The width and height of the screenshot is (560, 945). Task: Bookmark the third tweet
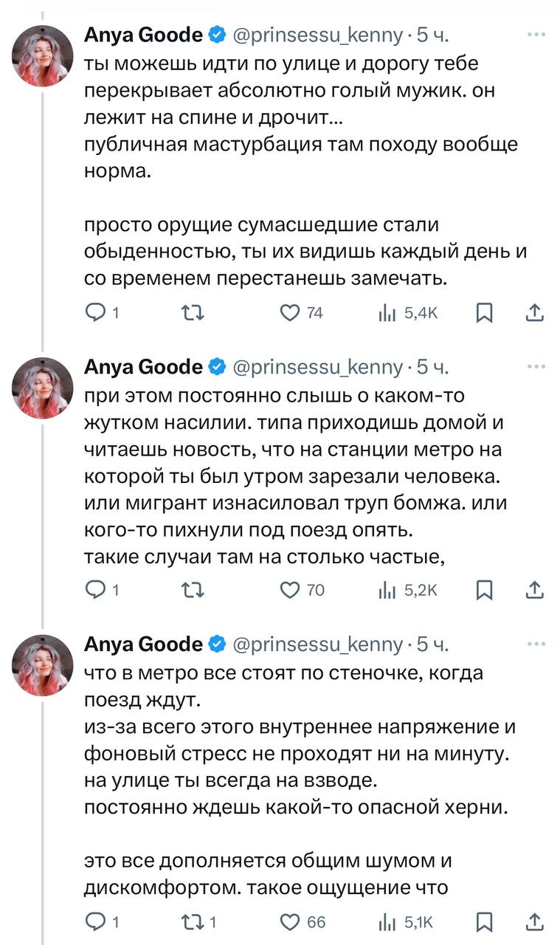click(x=484, y=921)
